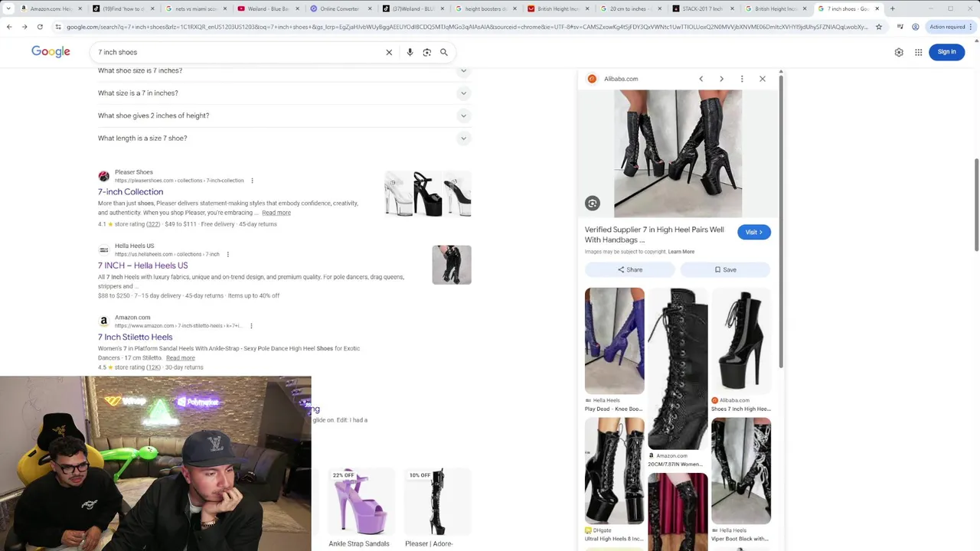Show previous image in the preview panel
Screen dimensions: 980x551
coord(701,79)
